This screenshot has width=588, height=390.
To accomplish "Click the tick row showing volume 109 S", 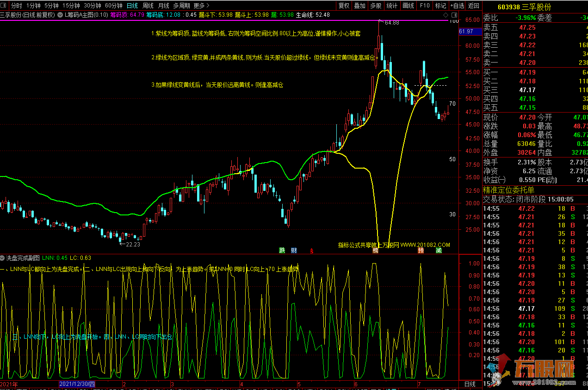I will click(535, 308).
